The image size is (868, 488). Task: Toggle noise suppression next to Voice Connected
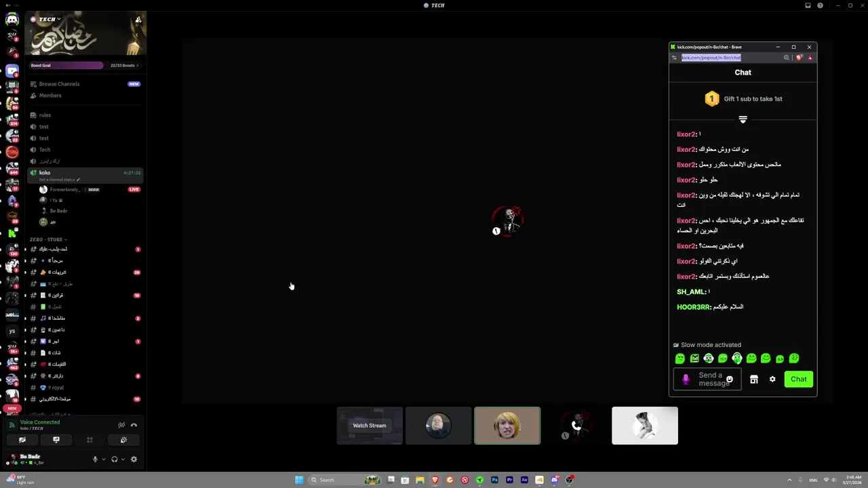[x=121, y=425]
